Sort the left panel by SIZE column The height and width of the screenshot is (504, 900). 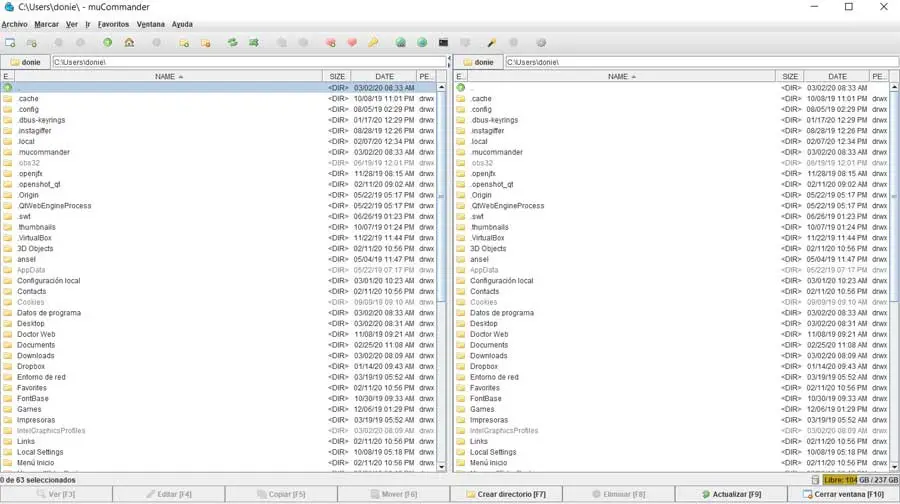pyautogui.click(x=337, y=76)
